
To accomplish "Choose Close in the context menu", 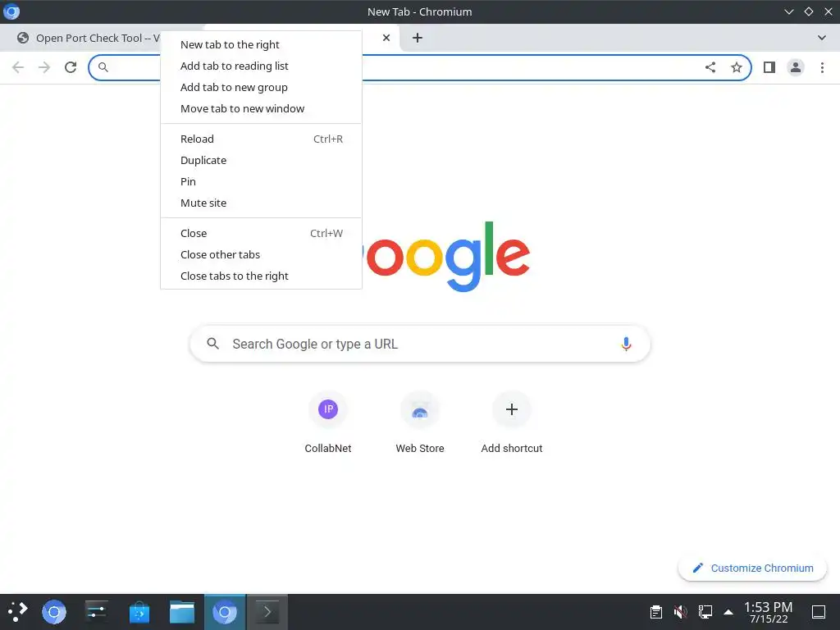I will coord(261,233).
